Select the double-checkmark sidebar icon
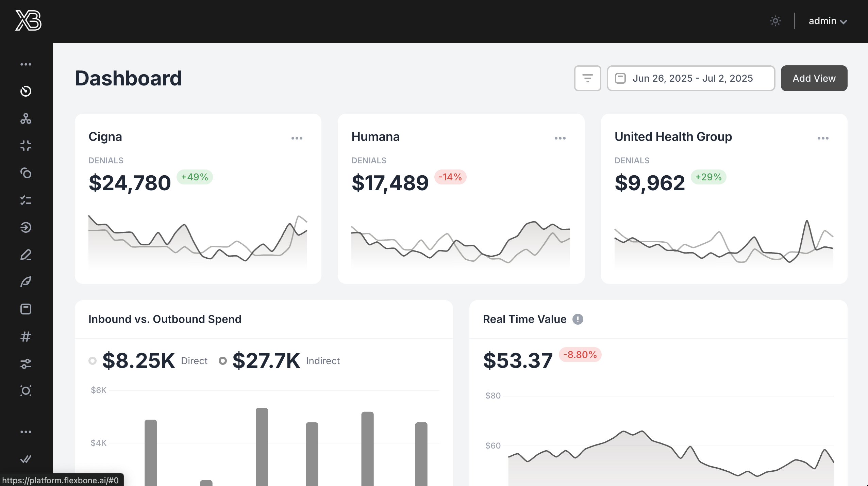This screenshot has height=486, width=868. point(26,459)
